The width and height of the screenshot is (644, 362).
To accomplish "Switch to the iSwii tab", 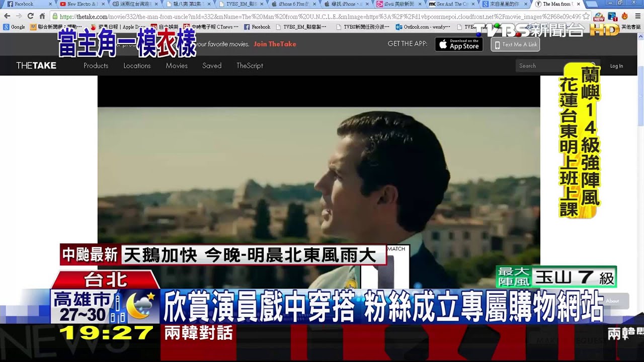I will (399, 4).
